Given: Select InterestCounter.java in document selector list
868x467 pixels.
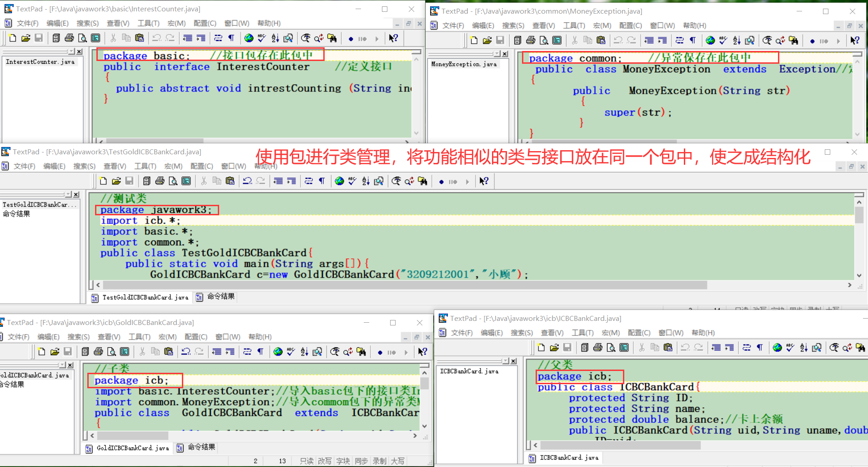Looking at the screenshot, I should tap(40, 62).
